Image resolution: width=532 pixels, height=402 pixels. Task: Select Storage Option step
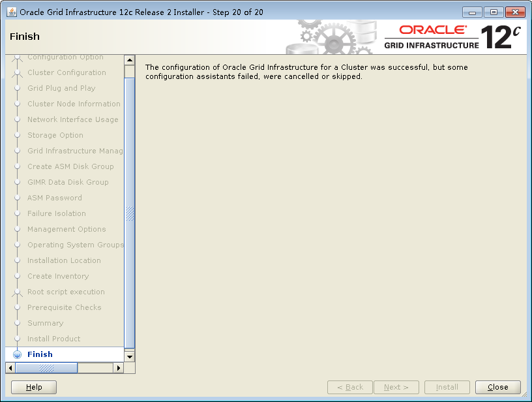pos(55,135)
